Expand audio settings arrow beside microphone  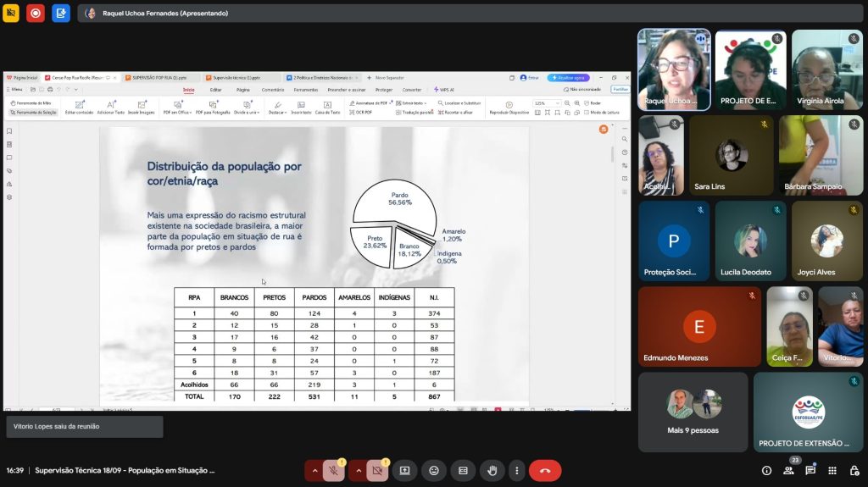[314, 470]
